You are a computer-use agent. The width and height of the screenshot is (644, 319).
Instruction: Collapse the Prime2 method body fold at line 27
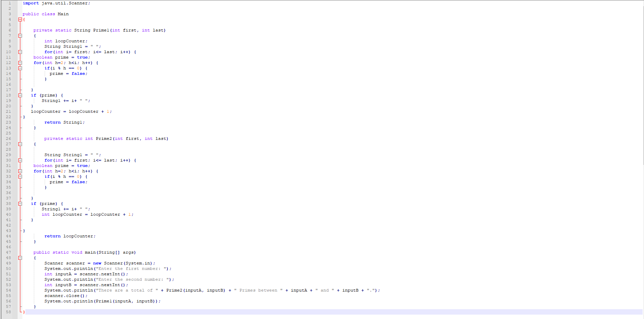20,144
